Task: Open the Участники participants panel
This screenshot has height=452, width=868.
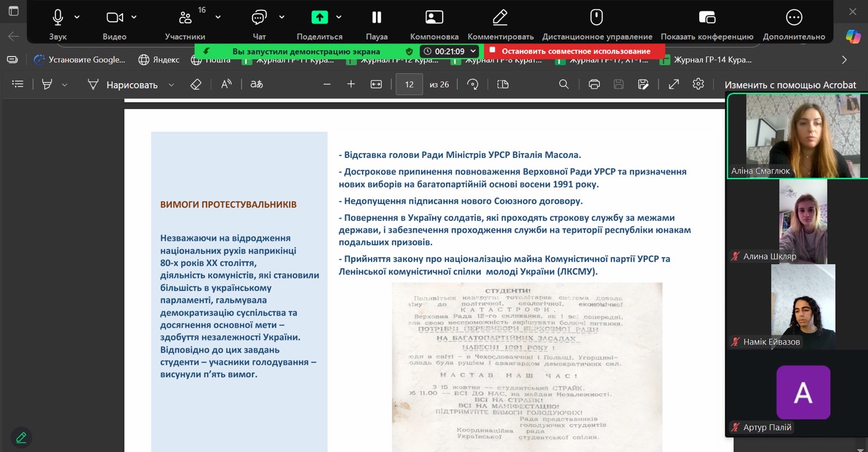Action: (x=185, y=18)
